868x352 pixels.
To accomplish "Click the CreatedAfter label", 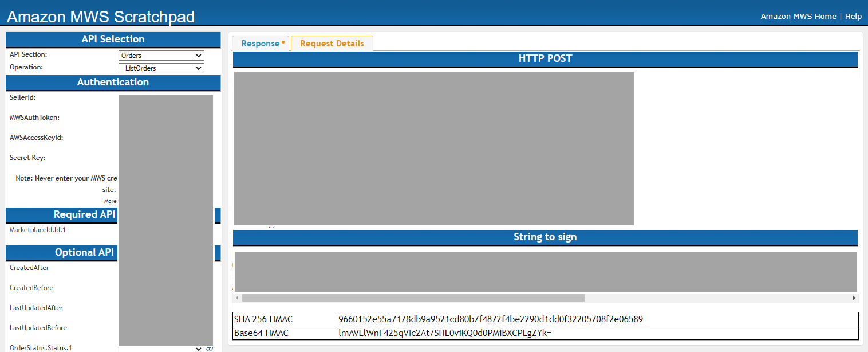I will pyautogui.click(x=29, y=268).
